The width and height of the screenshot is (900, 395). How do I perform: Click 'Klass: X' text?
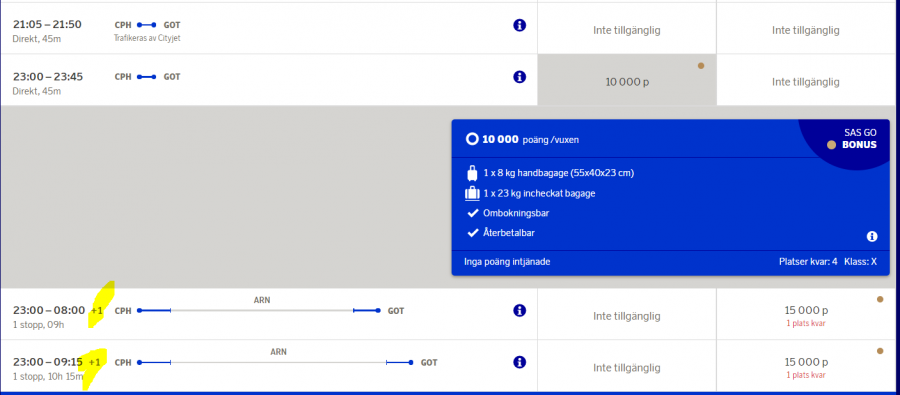[x=860, y=262]
